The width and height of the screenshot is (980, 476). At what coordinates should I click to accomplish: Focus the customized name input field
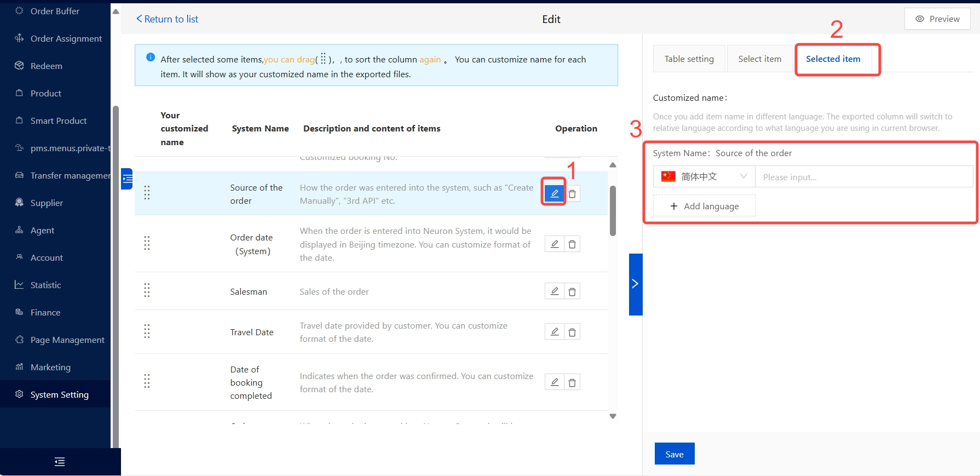click(x=863, y=177)
